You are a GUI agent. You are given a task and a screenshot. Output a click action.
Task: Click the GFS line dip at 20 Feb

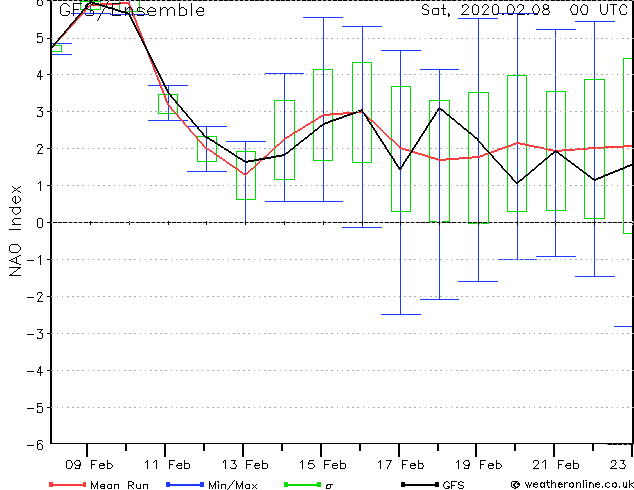point(517,183)
